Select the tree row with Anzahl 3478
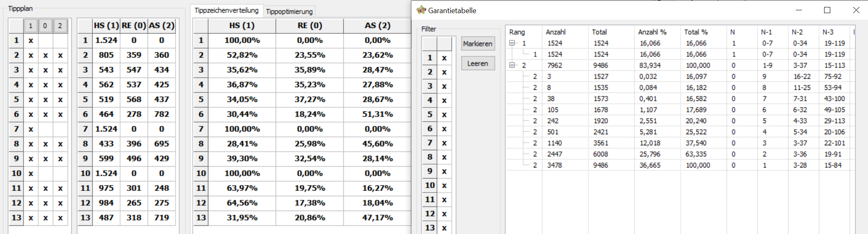 tap(681, 165)
